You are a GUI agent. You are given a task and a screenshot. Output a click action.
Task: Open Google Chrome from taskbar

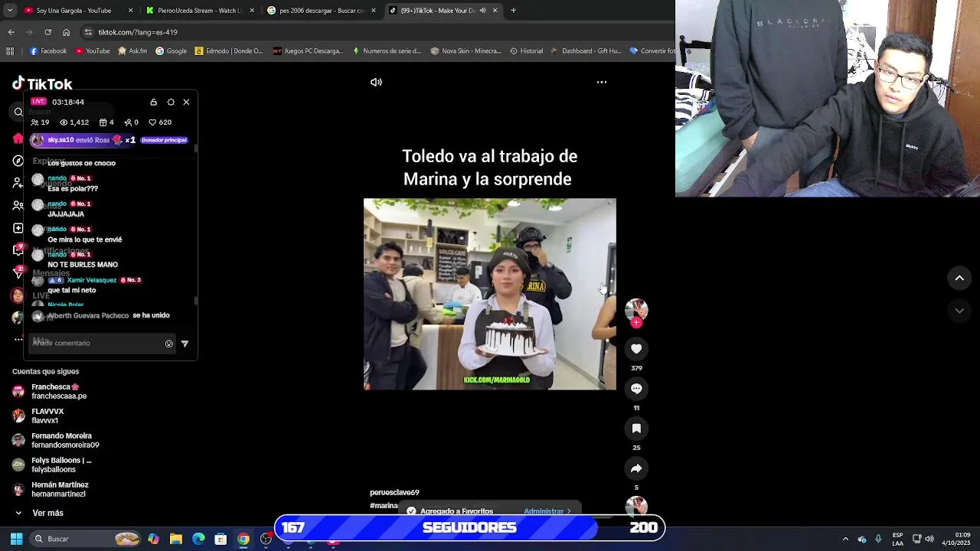point(243,539)
